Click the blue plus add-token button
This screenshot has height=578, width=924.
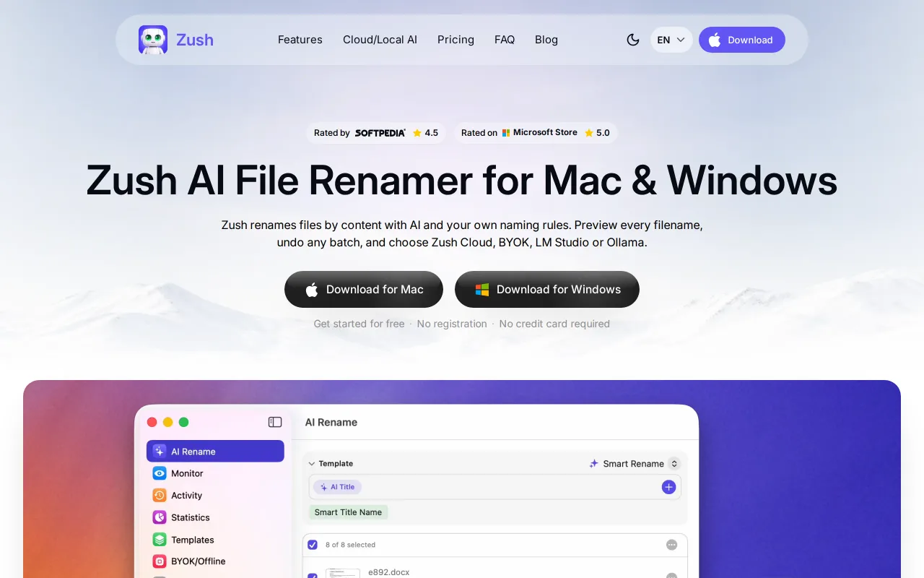[x=668, y=487]
